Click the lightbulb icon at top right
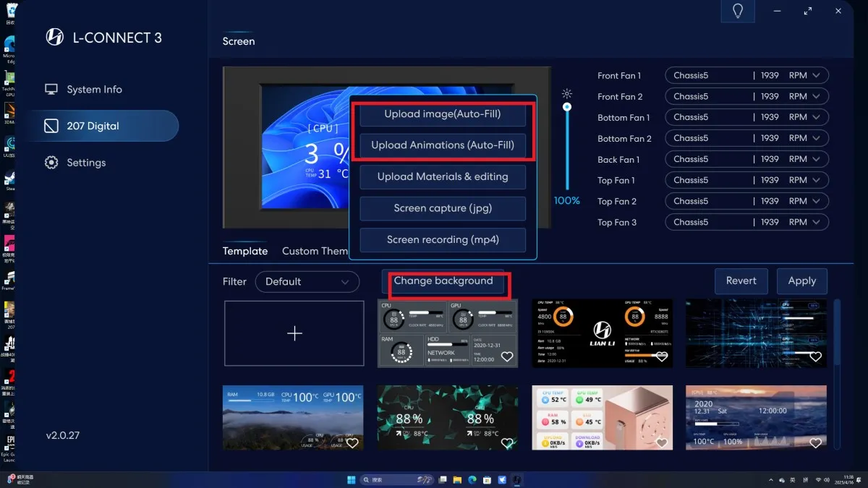This screenshot has height=488, width=868. point(738,11)
